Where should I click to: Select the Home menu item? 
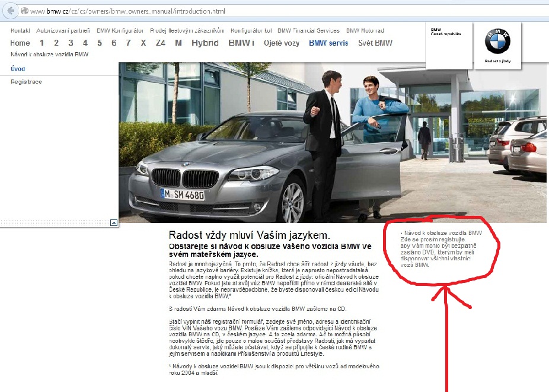point(20,43)
